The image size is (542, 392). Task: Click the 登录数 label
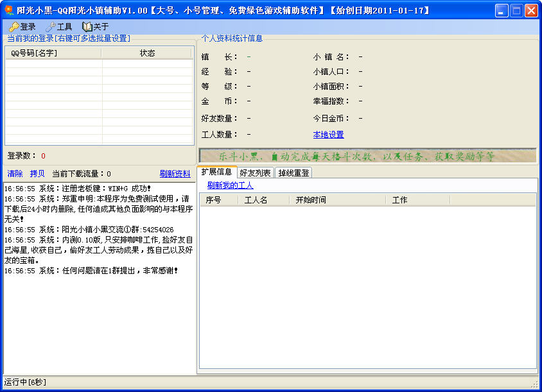21,156
